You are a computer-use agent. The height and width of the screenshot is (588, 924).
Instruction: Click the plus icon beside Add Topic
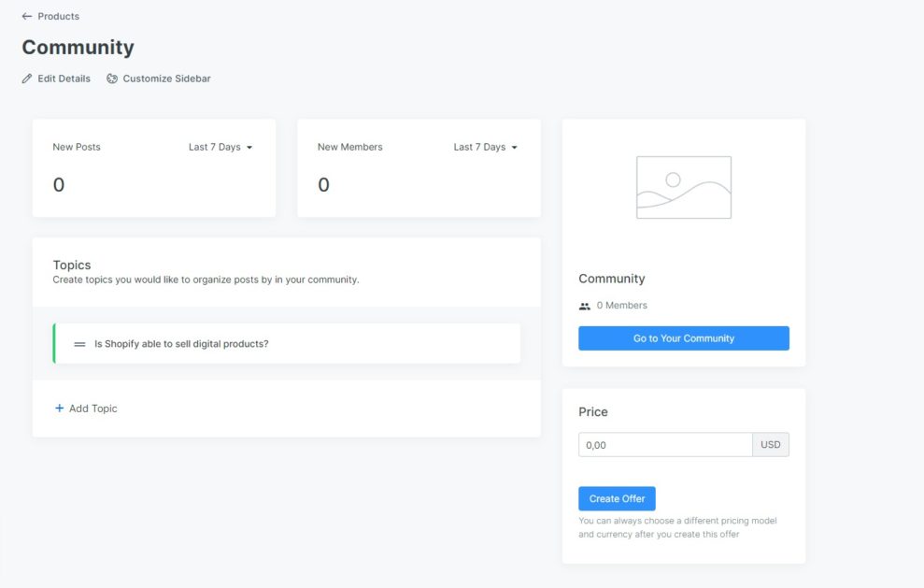tap(60, 409)
